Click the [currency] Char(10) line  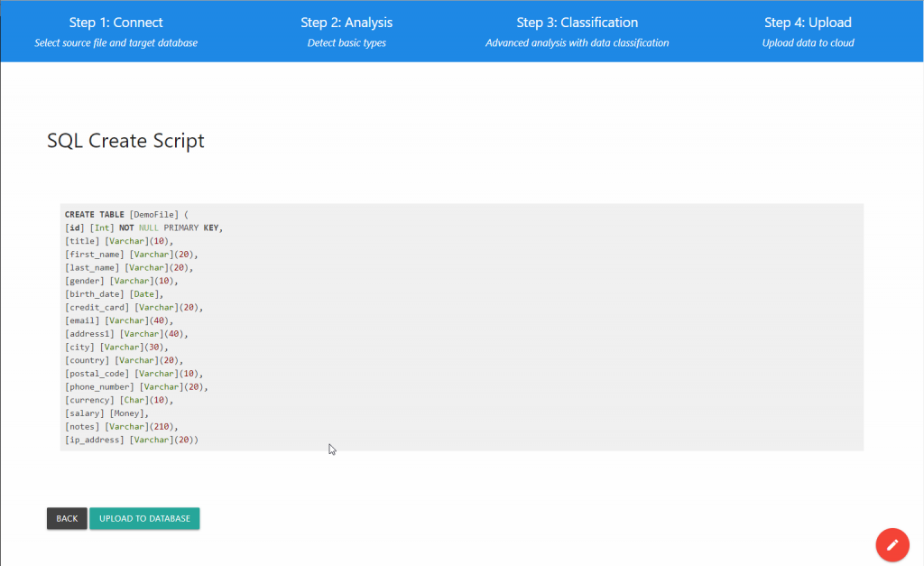(118, 400)
